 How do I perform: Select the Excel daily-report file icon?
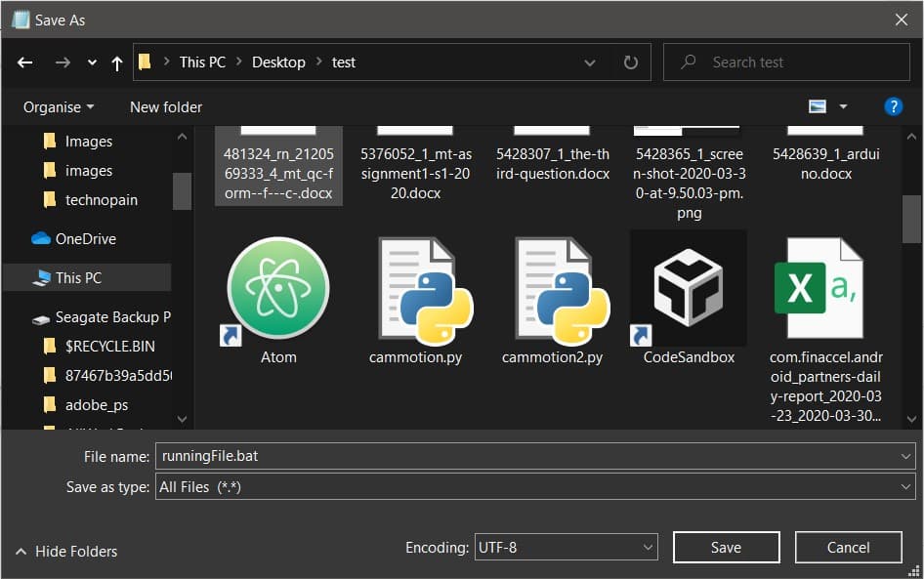pos(818,289)
